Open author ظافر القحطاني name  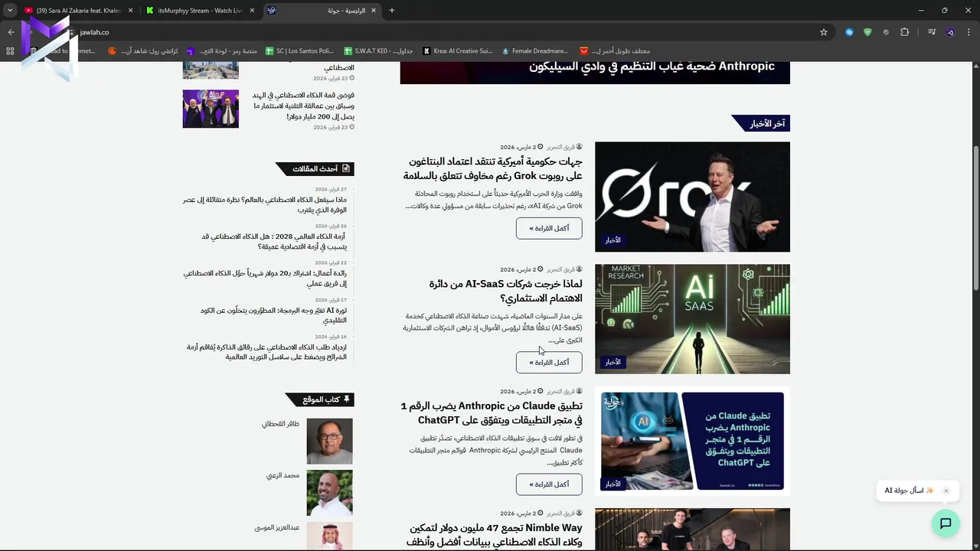[280, 423]
